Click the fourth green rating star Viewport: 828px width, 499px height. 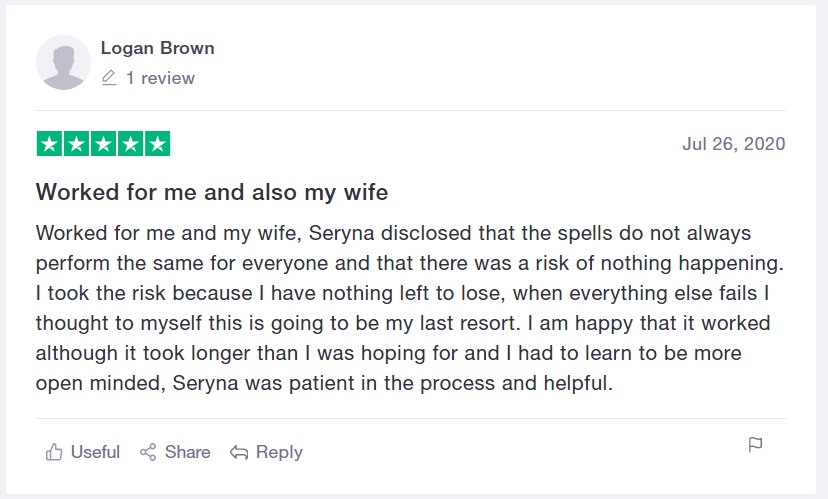tap(130, 144)
